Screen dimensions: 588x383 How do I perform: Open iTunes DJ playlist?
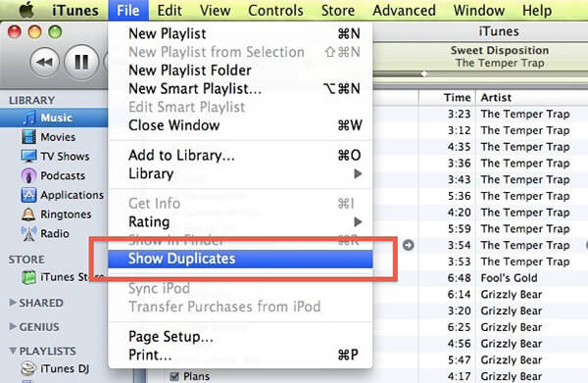(x=54, y=368)
